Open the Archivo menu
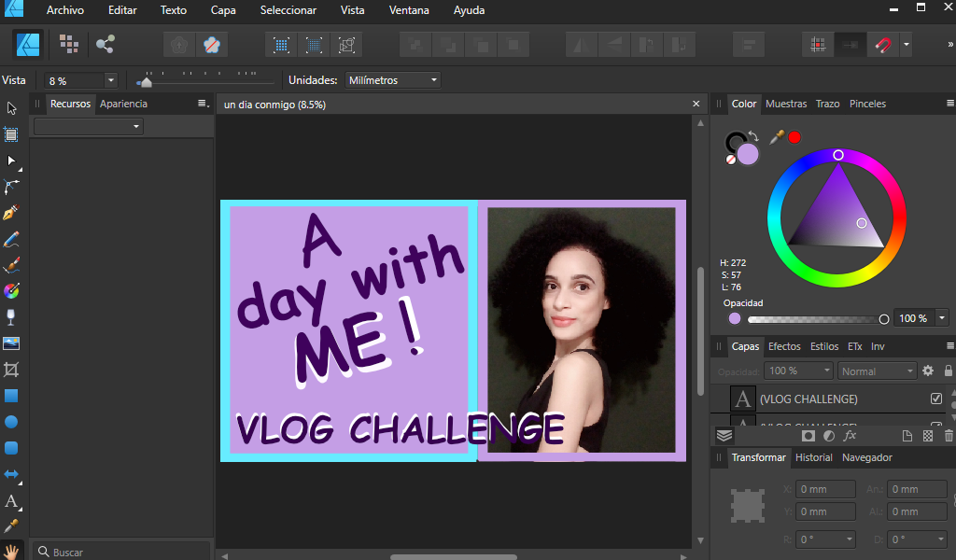The image size is (956, 560). pyautogui.click(x=65, y=10)
